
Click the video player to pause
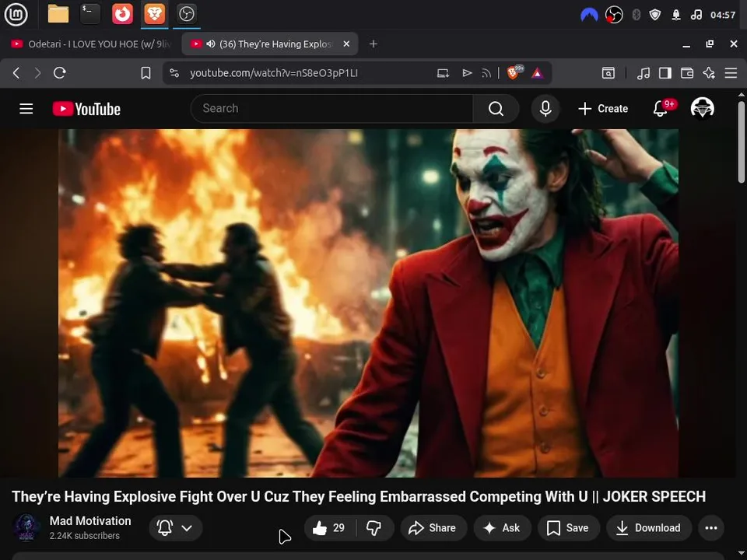pyautogui.click(x=368, y=303)
